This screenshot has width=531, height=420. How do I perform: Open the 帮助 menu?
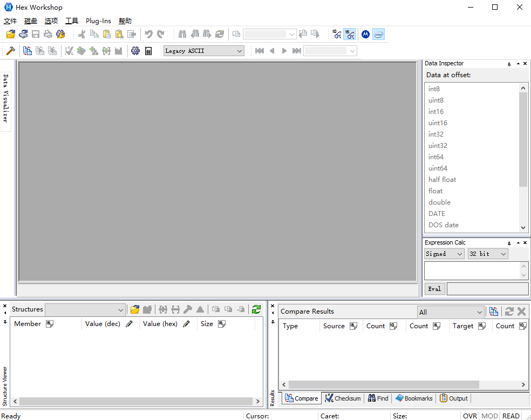pyautogui.click(x=125, y=21)
